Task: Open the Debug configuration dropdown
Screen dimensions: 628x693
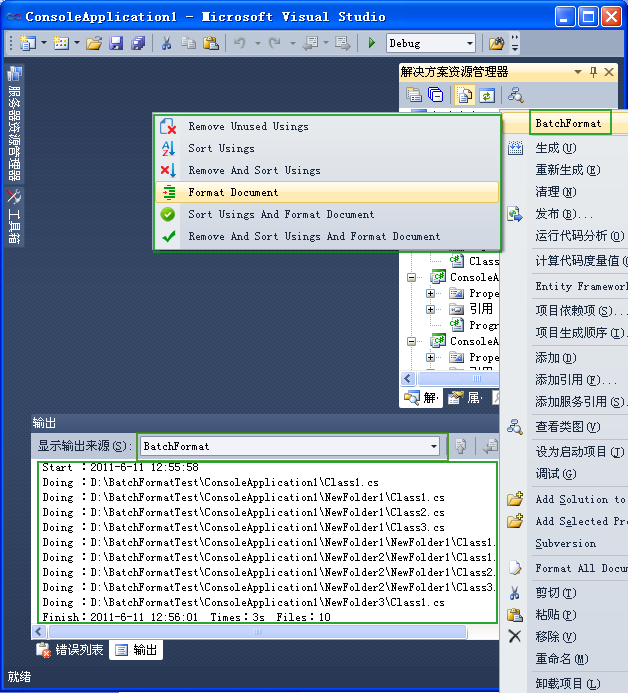Action: coord(469,43)
